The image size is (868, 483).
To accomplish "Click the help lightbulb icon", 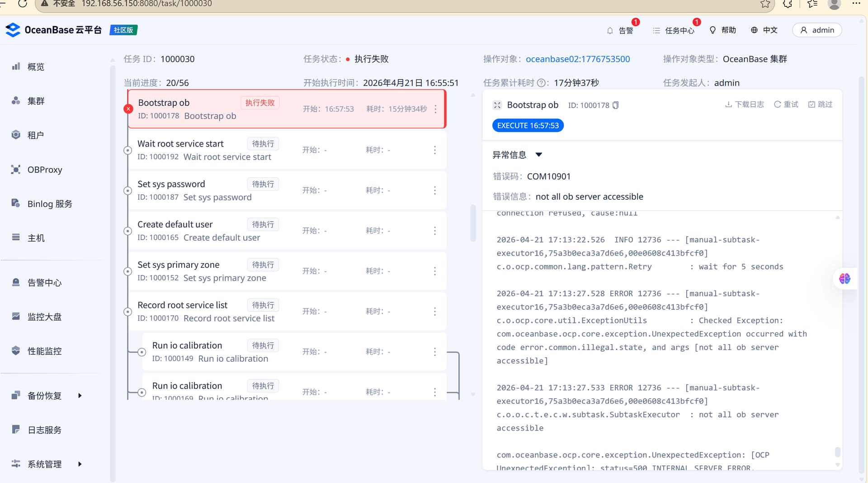I will [x=712, y=30].
